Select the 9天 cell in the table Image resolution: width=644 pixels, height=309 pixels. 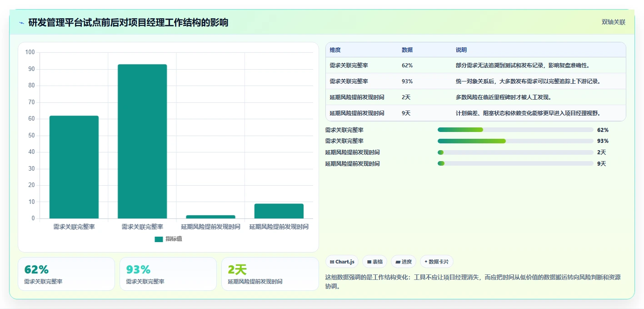(x=406, y=113)
